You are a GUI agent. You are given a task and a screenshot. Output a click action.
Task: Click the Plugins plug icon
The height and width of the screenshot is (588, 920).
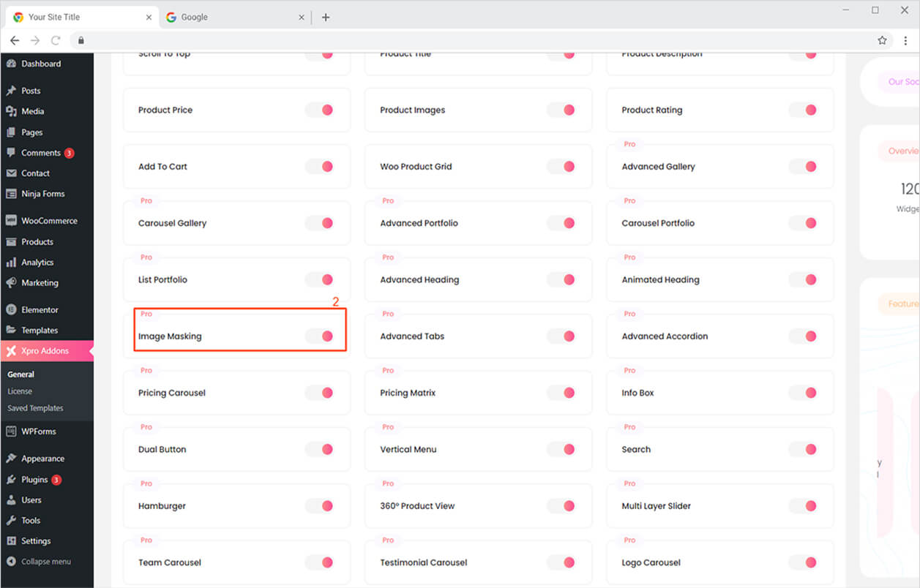coord(11,480)
